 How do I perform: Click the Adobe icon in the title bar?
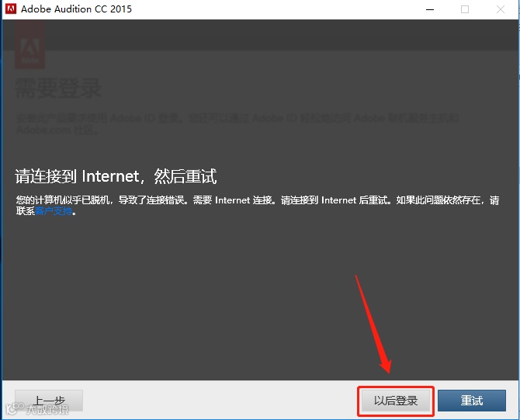pyautogui.click(x=11, y=9)
